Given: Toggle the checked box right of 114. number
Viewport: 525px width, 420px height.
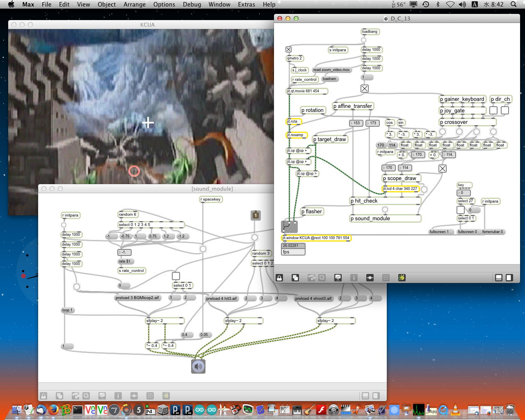Looking at the screenshot, I should point(443,169).
